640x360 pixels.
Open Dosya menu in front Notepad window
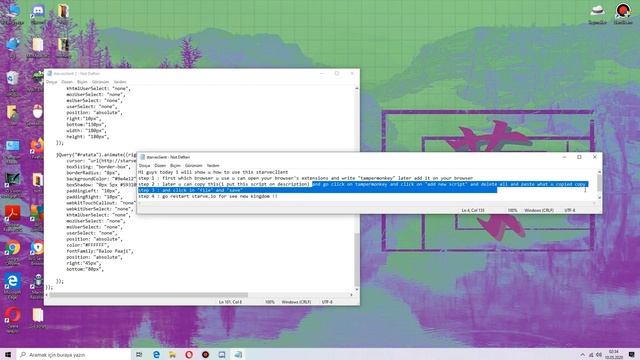click(144, 165)
